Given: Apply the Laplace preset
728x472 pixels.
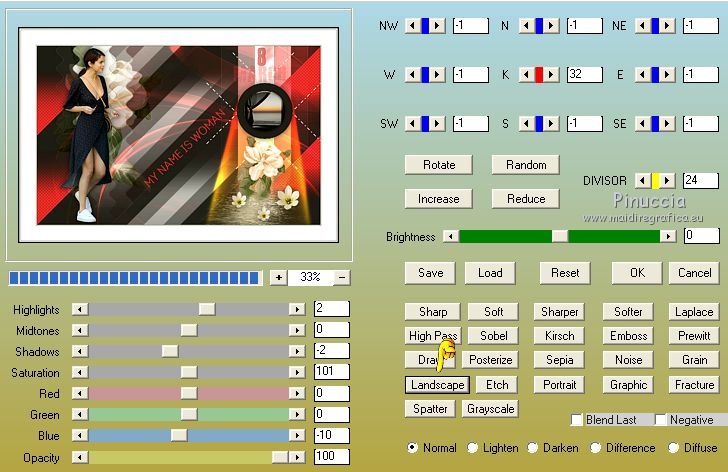Looking at the screenshot, I should 694,311.
